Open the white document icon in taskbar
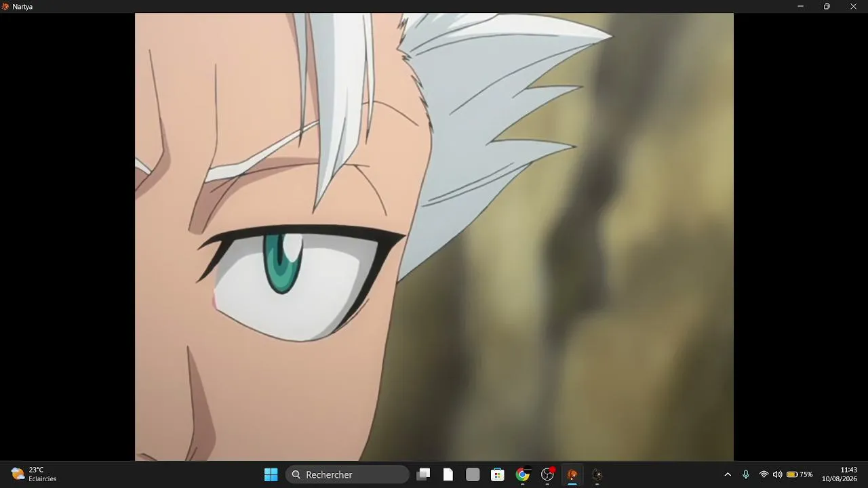The width and height of the screenshot is (868, 488). tap(448, 474)
